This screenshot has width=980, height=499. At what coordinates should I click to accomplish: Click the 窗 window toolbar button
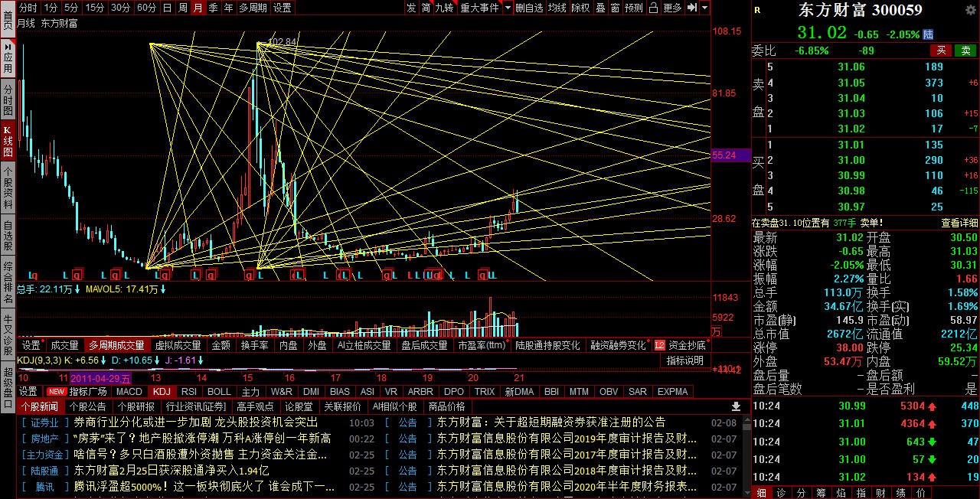615,8
